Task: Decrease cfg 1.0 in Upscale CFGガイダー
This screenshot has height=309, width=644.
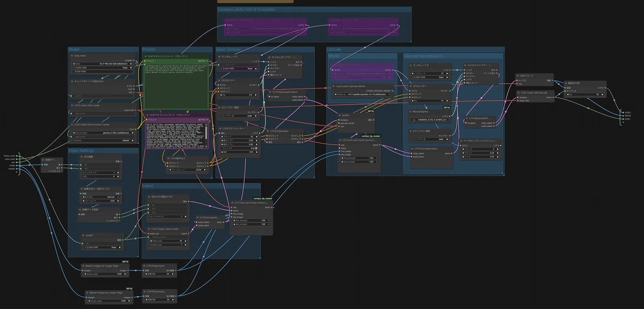Action: click(413, 101)
